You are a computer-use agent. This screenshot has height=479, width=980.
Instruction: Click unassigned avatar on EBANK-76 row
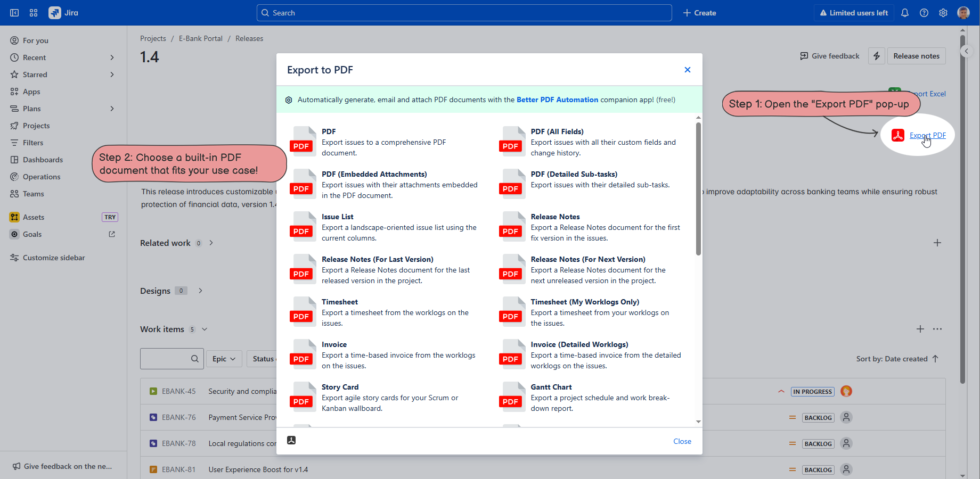point(846,417)
